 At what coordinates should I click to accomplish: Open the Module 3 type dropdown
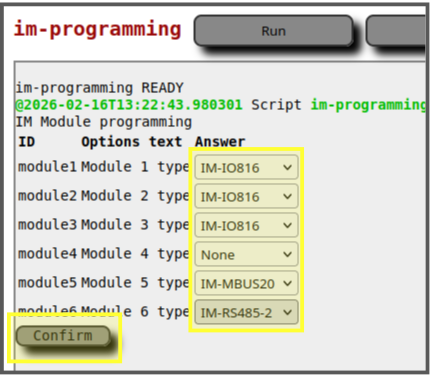246,225
